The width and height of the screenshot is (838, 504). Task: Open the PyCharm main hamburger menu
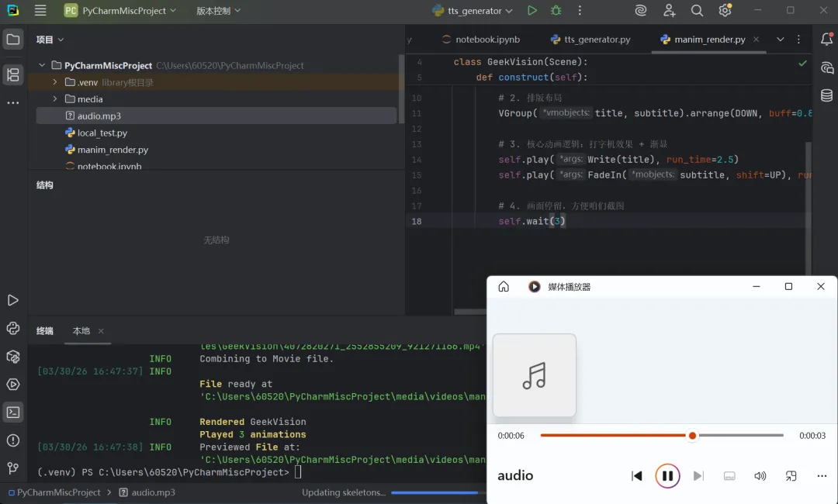click(40, 10)
